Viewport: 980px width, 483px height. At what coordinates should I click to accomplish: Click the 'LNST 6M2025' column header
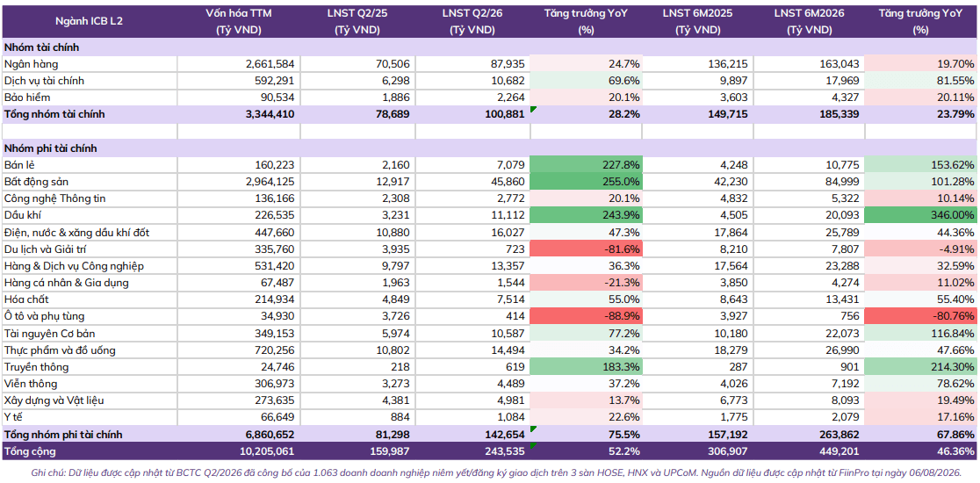697,20
